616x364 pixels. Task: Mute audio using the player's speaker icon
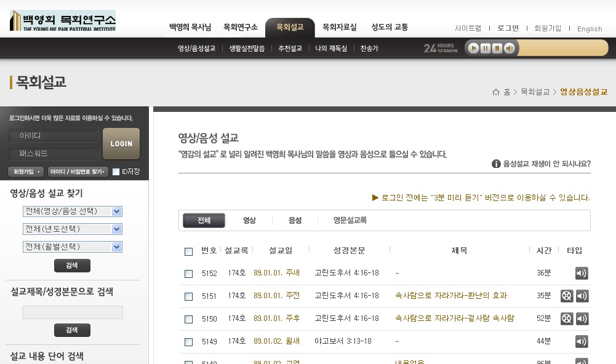tap(509, 48)
